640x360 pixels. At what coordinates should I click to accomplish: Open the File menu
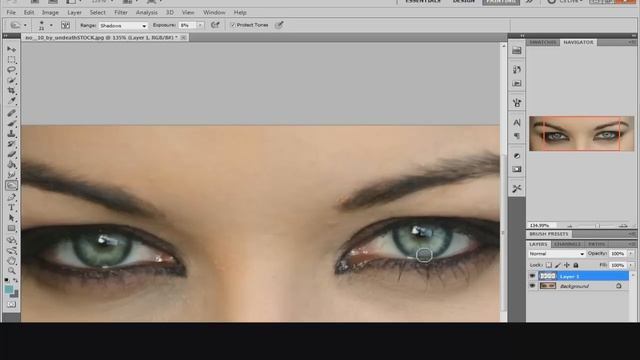click(11, 13)
